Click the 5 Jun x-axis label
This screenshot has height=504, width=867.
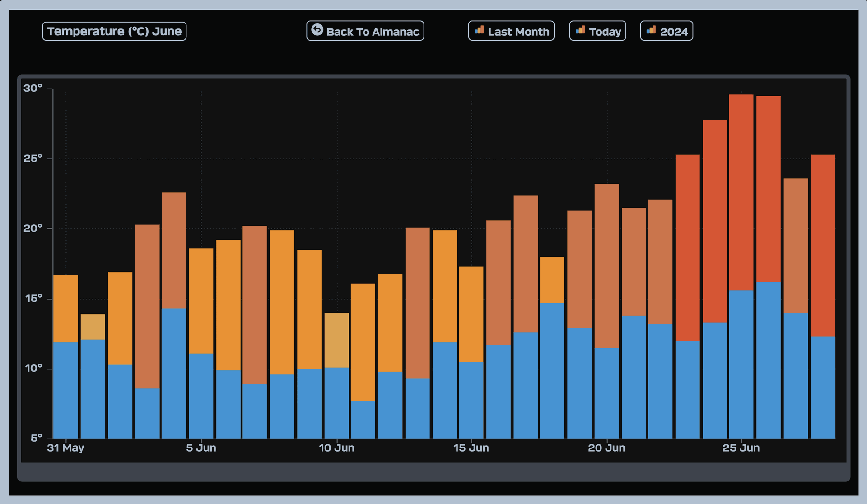pos(201,448)
